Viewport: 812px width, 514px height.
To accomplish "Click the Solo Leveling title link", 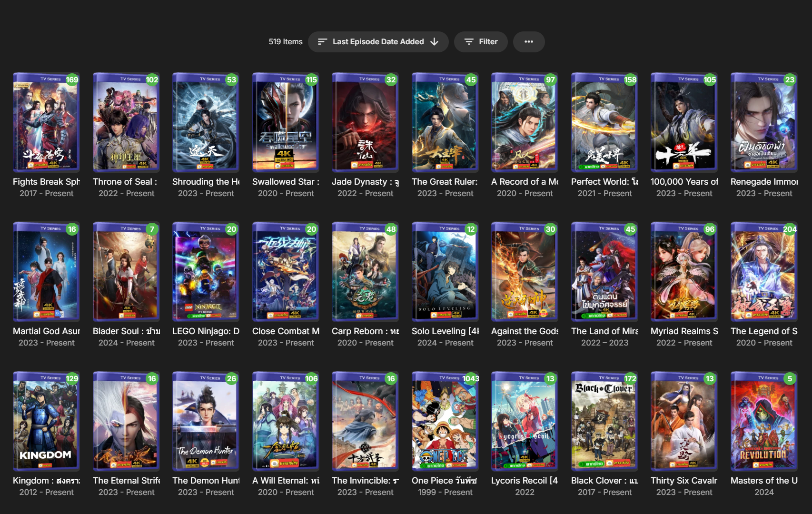I will (x=445, y=331).
